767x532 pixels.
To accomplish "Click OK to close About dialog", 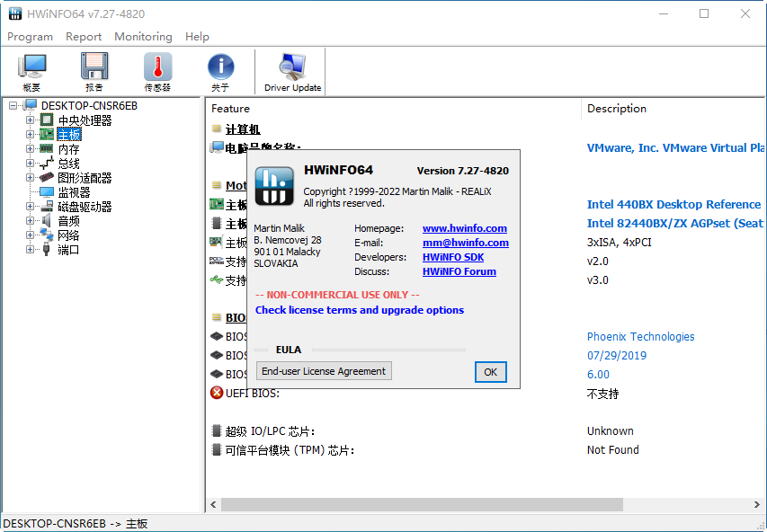I will pyautogui.click(x=491, y=372).
